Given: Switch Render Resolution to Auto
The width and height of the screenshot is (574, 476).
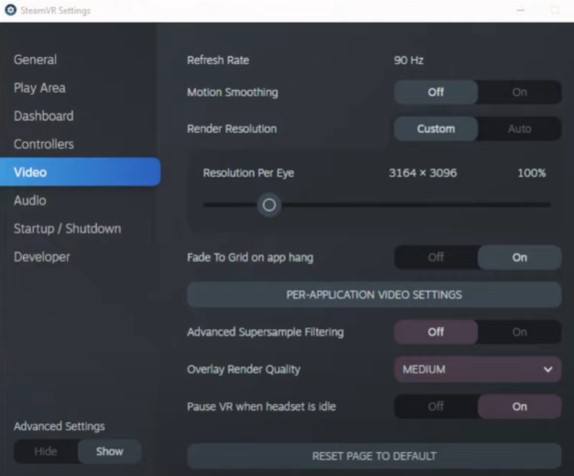Looking at the screenshot, I should [x=519, y=129].
